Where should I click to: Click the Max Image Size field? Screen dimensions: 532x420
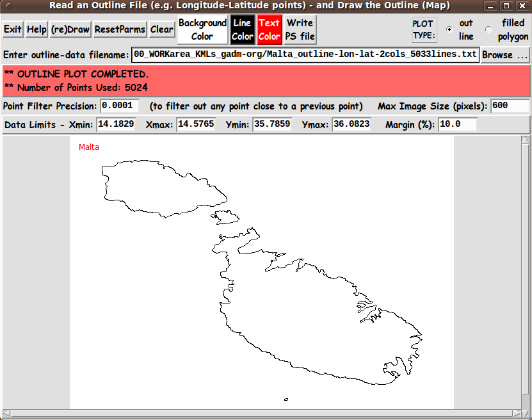click(x=510, y=106)
